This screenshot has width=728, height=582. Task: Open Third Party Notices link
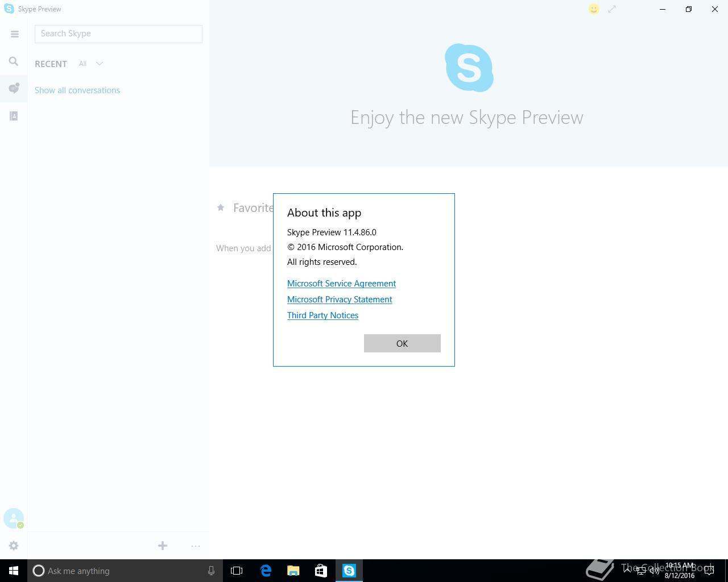[322, 315]
